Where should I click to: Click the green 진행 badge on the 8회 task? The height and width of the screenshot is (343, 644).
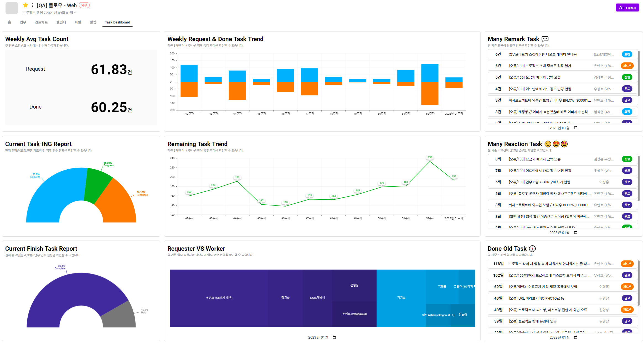627,159
